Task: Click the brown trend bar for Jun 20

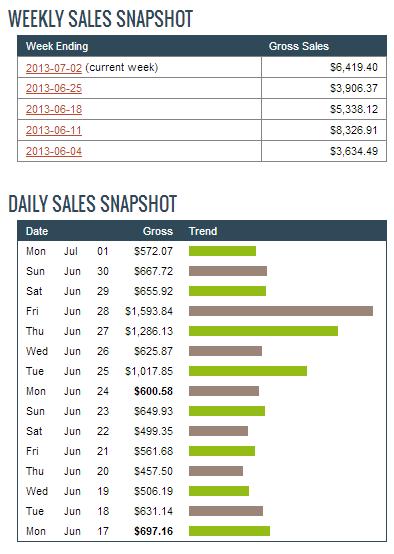Action: 216,471
